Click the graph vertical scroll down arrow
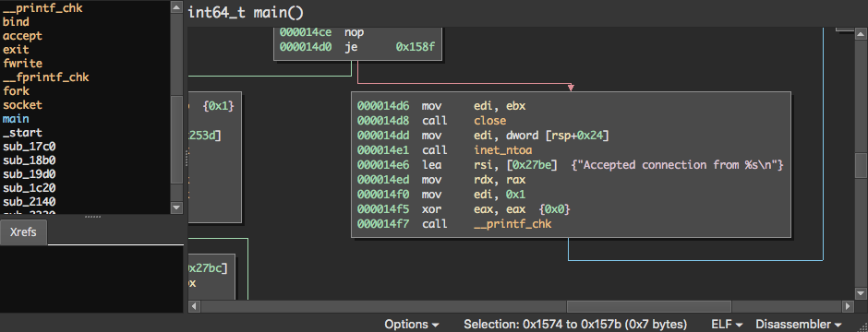This screenshot has width=868, height=332. pos(861,292)
